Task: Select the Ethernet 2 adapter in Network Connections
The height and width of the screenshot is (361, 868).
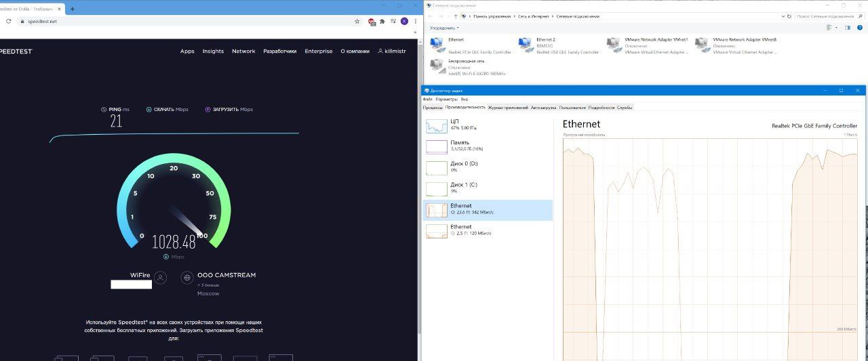Action: click(x=559, y=45)
